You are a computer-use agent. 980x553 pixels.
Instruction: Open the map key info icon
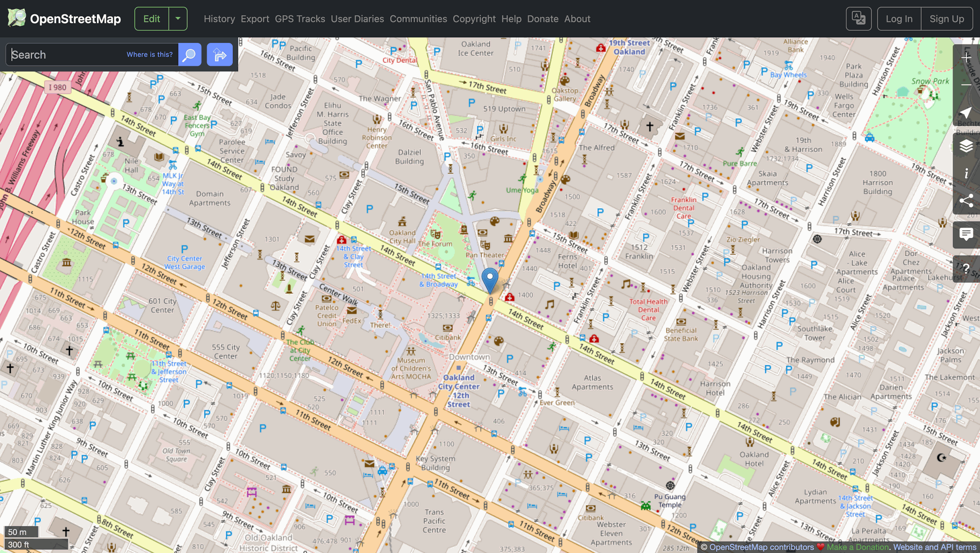(x=966, y=174)
